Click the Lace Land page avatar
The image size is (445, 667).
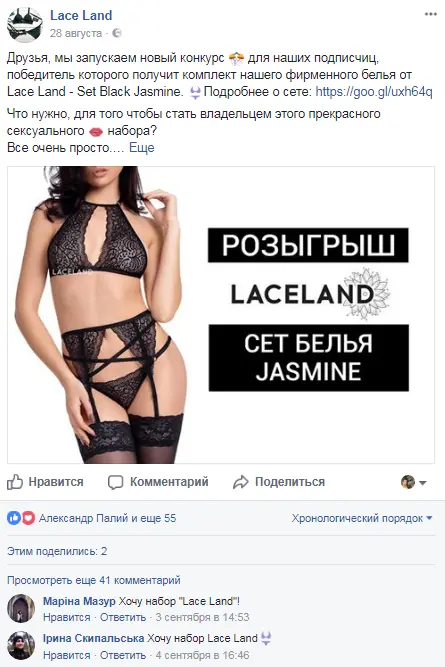(x=25, y=25)
